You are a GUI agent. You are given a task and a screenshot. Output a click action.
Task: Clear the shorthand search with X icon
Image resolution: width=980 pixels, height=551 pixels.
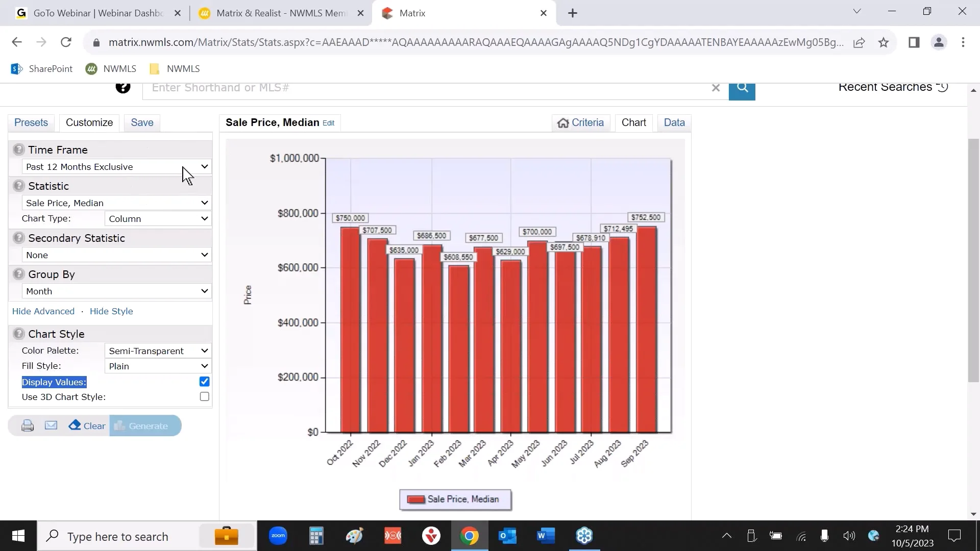coord(716,88)
